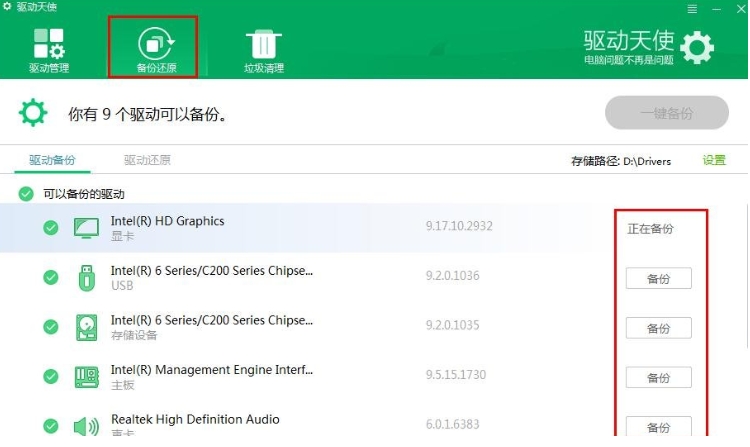Viewport: 750px width, 447px height.
Task: Click 备份 for the 存储设备 chipset driver
Action: (x=659, y=328)
